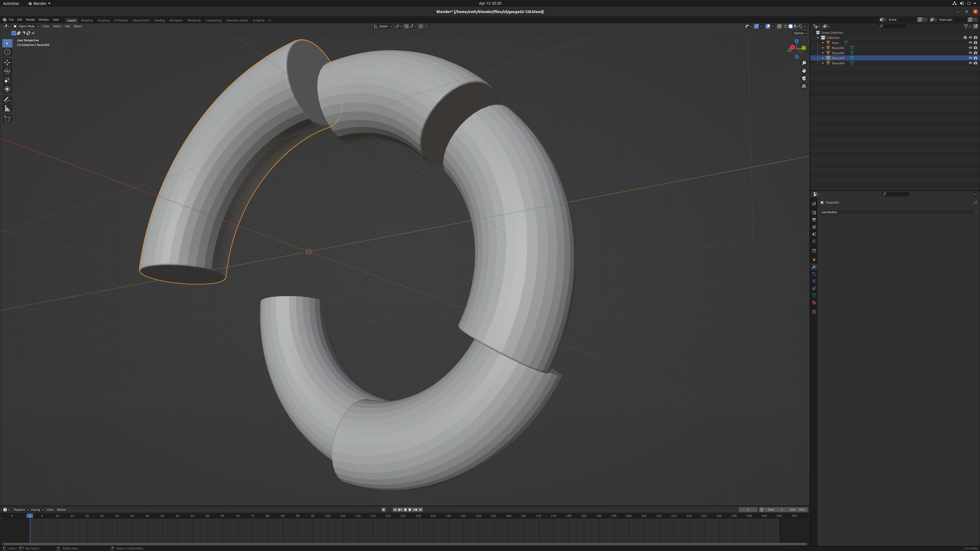Open the Render menu
Viewport: 980px width, 551px height.
coord(30,20)
